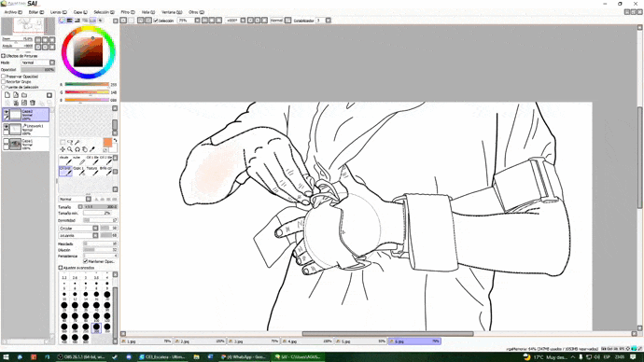Toggle Recortar Grupo checkbox
Viewport: 644px width, 362px height.
pos(4,82)
